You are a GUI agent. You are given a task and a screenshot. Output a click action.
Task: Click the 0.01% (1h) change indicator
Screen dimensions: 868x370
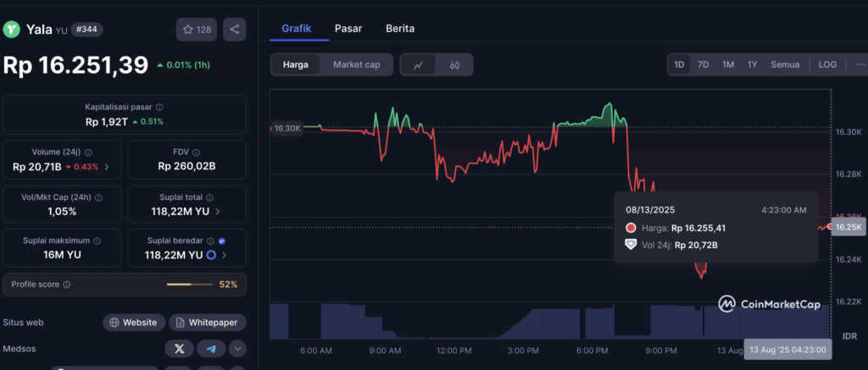click(x=183, y=65)
